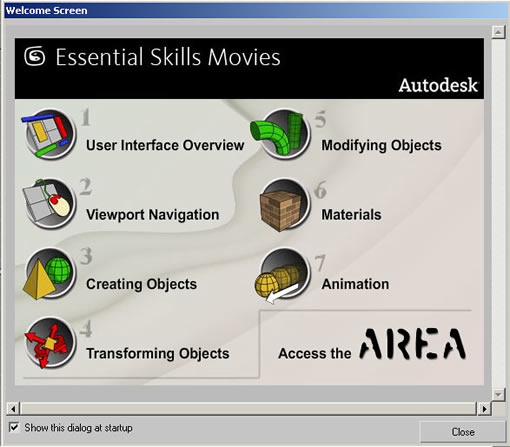Click the 3ds Max swirl logo
This screenshot has height=447, width=510.
point(35,56)
